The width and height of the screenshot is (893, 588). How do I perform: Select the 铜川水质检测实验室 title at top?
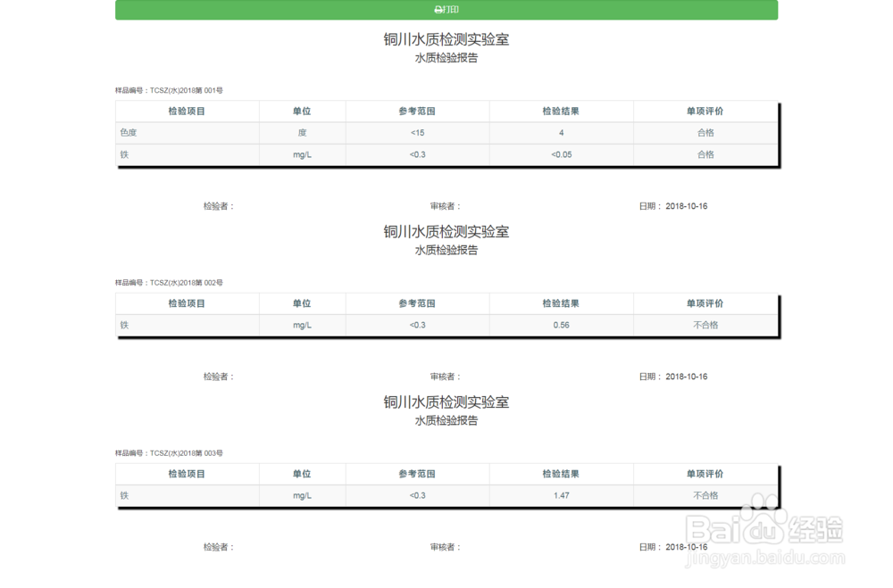click(x=446, y=39)
